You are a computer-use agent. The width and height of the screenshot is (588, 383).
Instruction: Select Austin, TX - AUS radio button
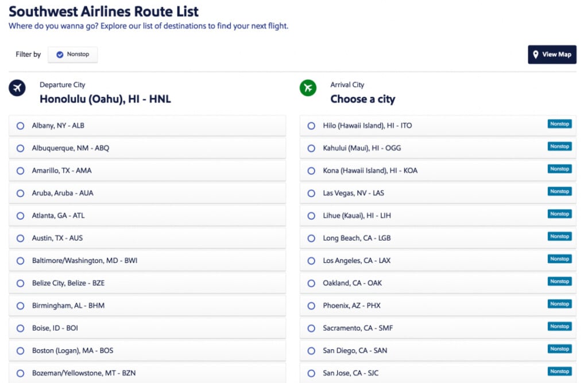coord(20,238)
